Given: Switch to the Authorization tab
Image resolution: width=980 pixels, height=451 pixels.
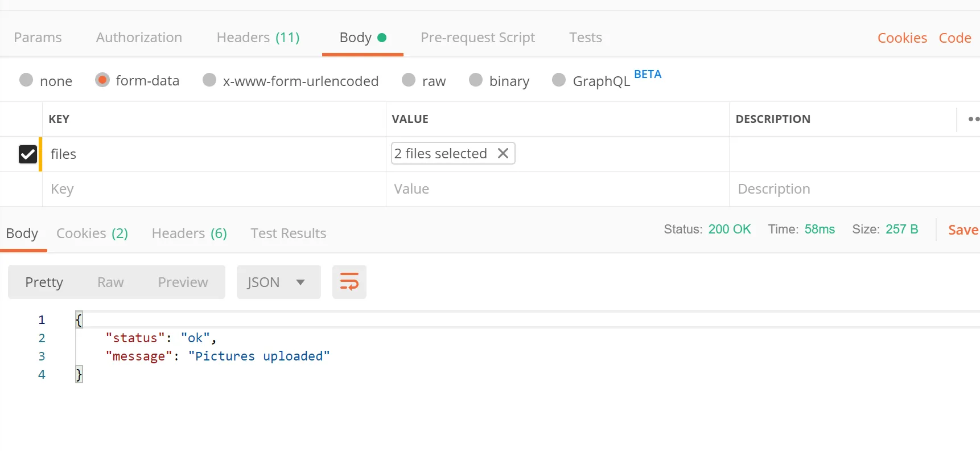Looking at the screenshot, I should (139, 38).
